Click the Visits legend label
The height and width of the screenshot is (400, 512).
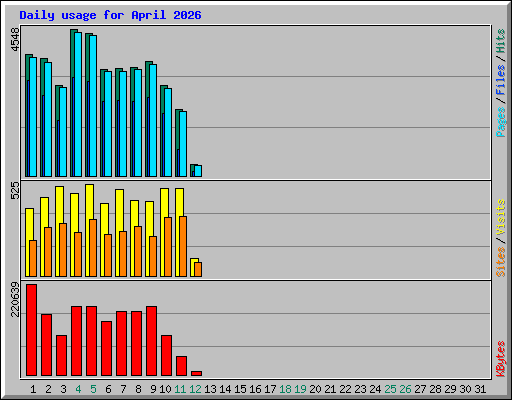pyautogui.click(x=501, y=217)
